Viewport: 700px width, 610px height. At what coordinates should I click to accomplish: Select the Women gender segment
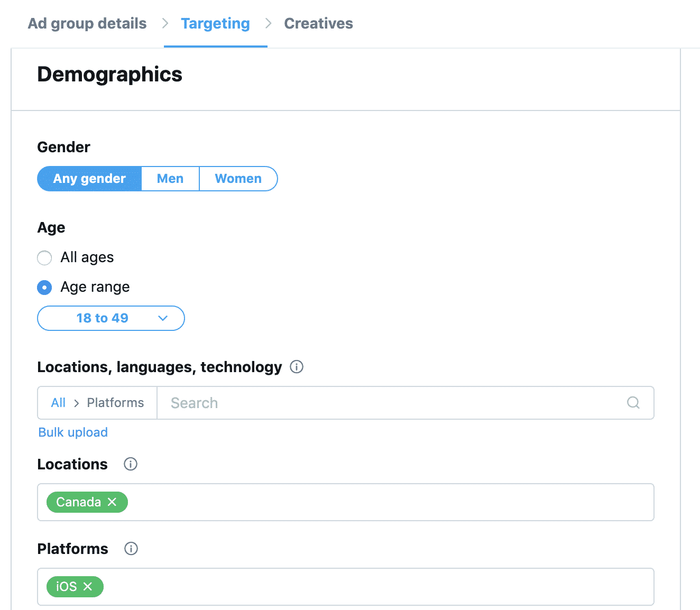[238, 179]
